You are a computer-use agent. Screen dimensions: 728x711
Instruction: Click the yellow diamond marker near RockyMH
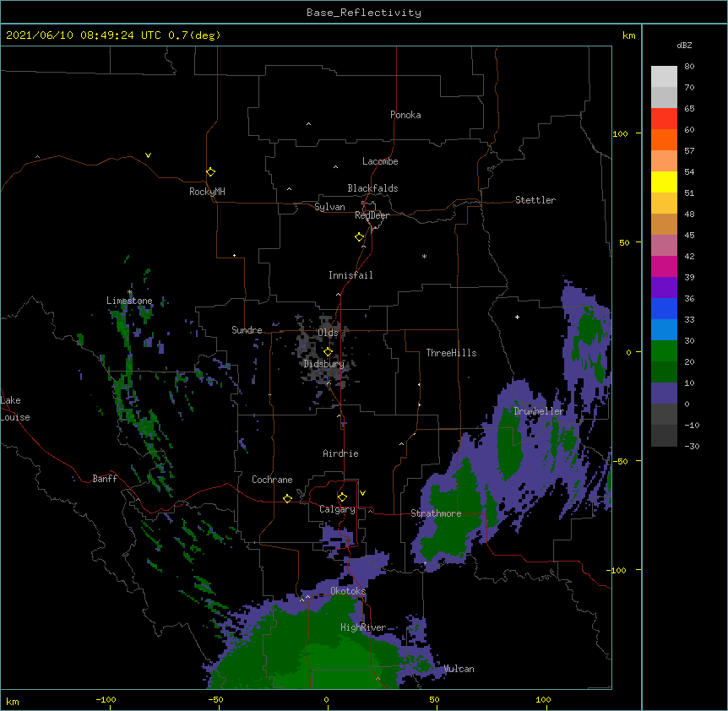[x=211, y=172]
